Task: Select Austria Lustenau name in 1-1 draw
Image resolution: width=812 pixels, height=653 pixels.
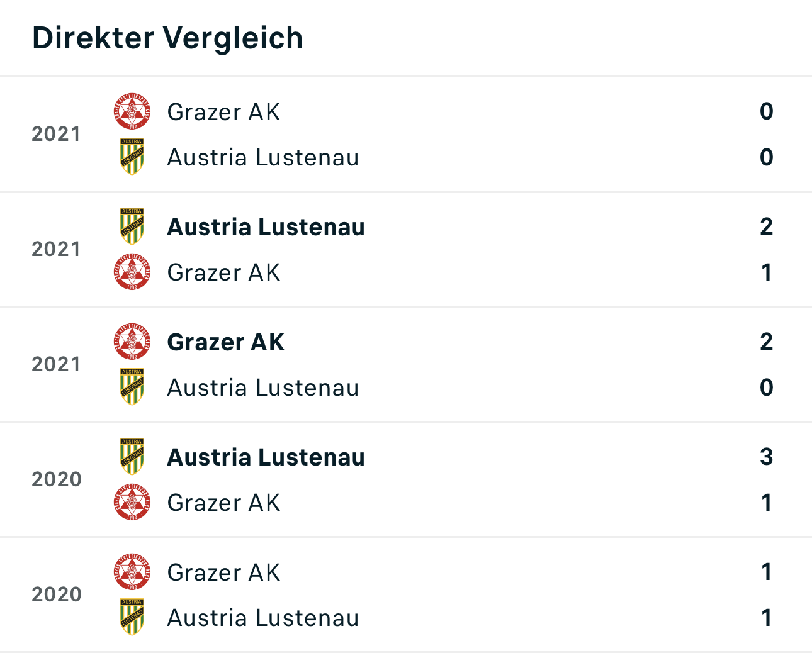Action: pos(263,618)
